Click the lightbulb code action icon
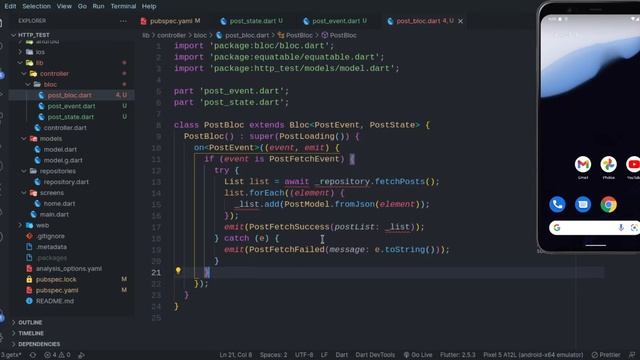 point(178,270)
